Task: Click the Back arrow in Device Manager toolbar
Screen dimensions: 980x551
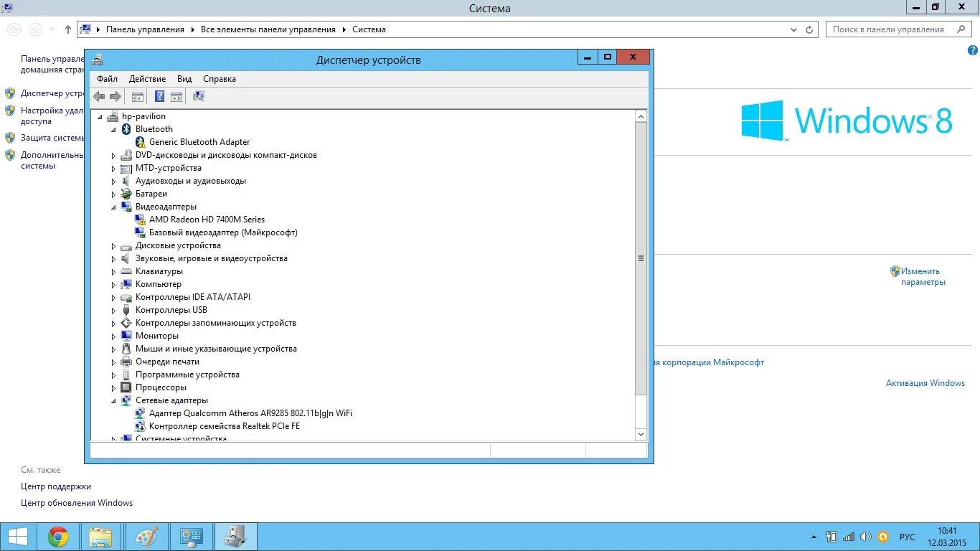Action: coord(99,96)
